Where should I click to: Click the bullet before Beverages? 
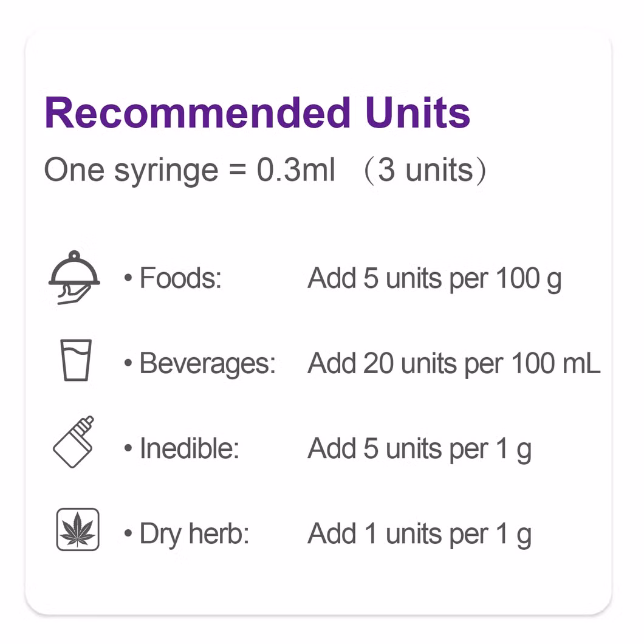128,363
